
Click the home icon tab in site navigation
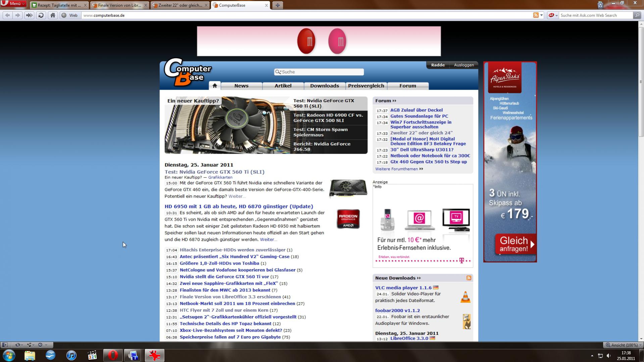coord(215,86)
